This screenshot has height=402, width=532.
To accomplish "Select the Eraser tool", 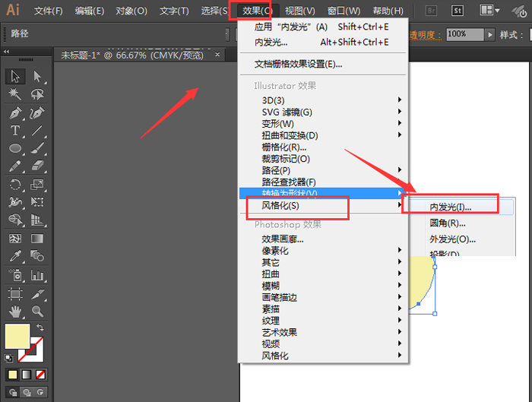I will (37, 166).
